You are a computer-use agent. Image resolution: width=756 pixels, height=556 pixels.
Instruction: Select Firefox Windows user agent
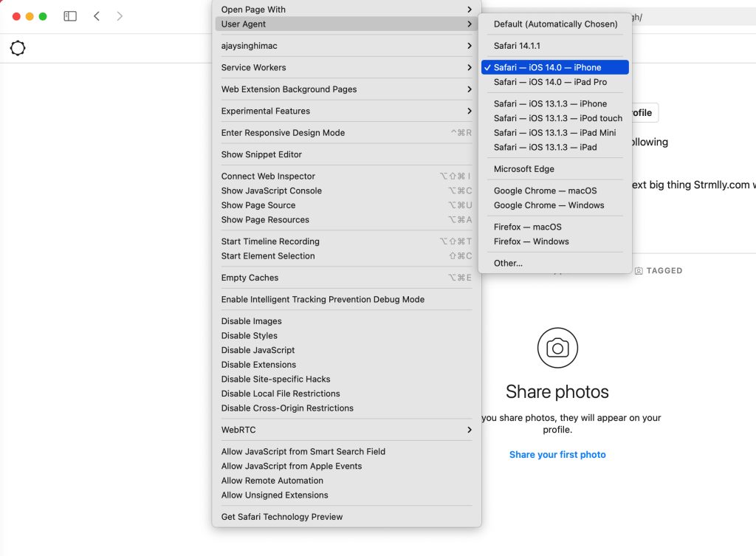tap(555, 241)
